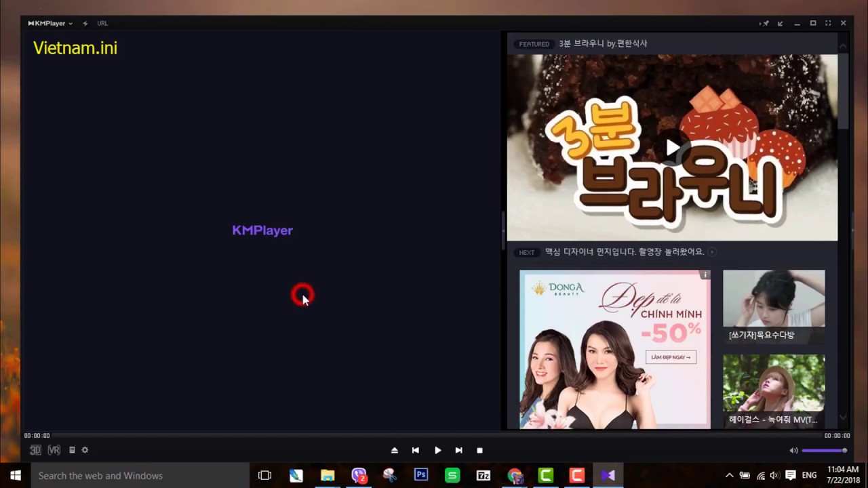Open the playlist panel icon

tap(72, 450)
